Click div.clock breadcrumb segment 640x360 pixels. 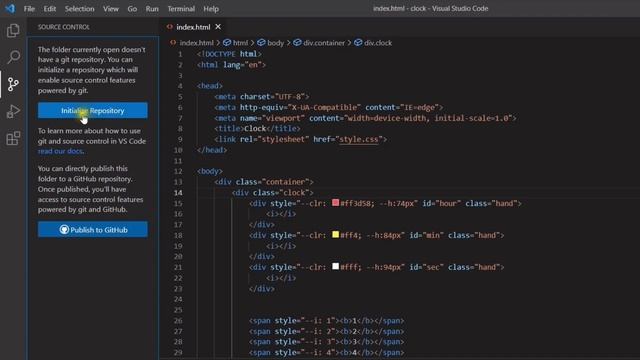(378, 43)
